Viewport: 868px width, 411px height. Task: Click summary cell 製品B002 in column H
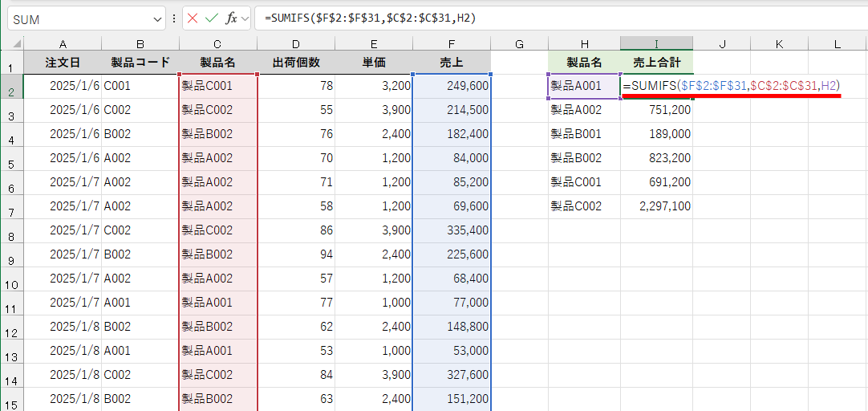click(584, 158)
